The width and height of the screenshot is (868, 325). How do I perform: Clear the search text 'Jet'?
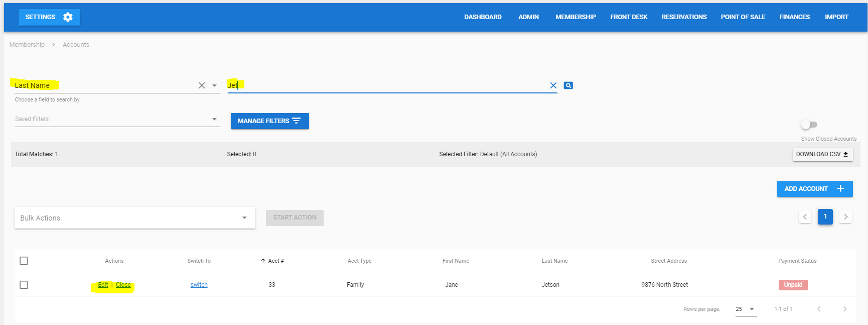point(553,85)
